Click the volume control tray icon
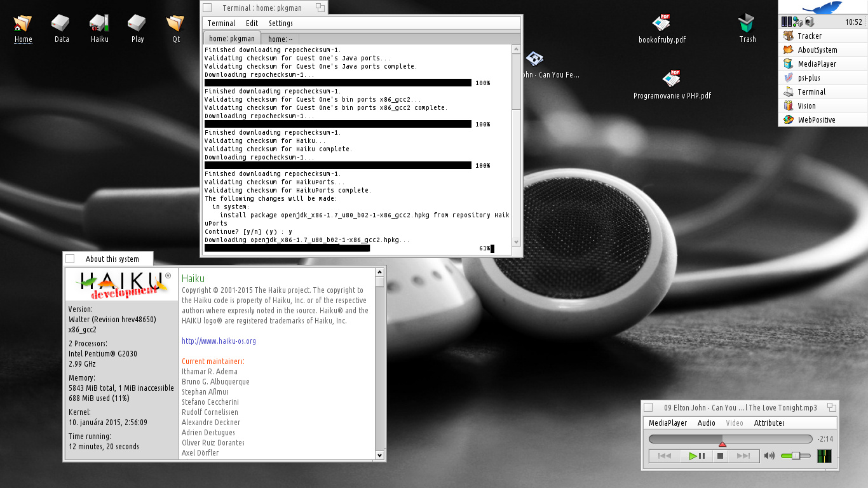This screenshot has height=488, width=868. coord(810,22)
